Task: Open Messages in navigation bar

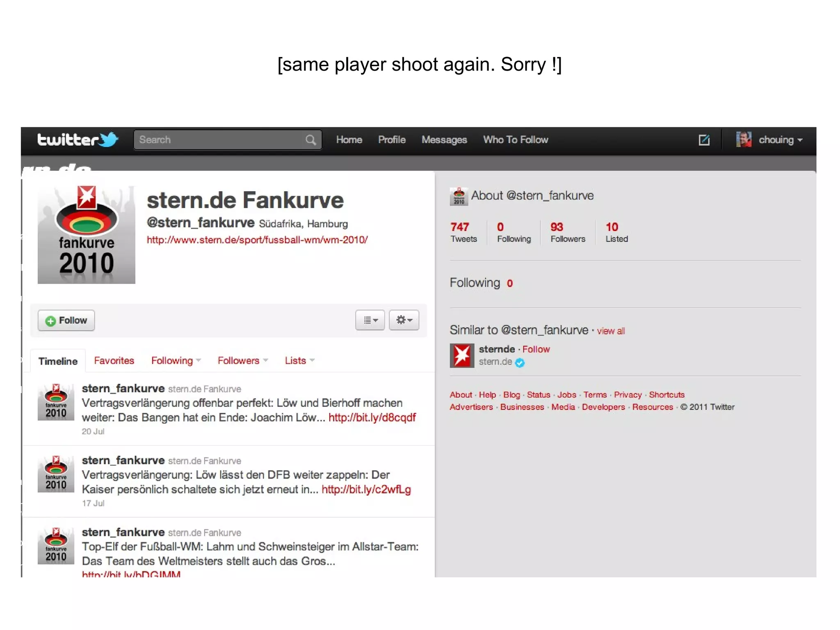Action: click(444, 140)
